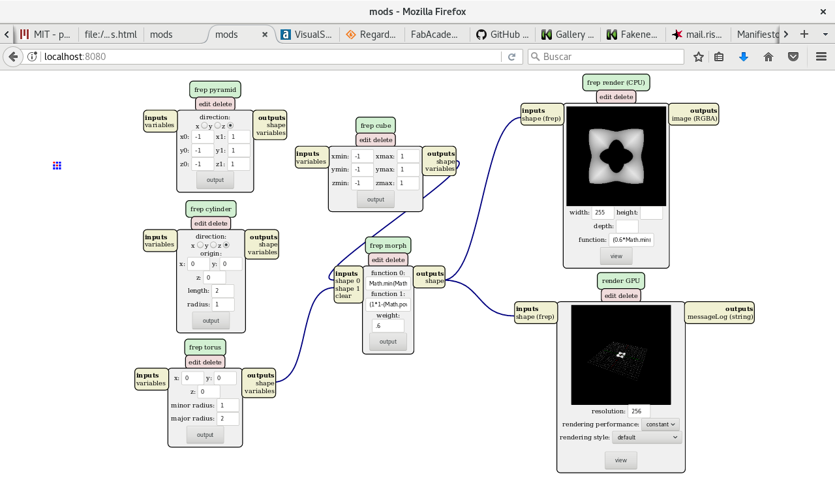Show site information for localhost
This screenshot has width=835, height=504.
[x=33, y=57]
